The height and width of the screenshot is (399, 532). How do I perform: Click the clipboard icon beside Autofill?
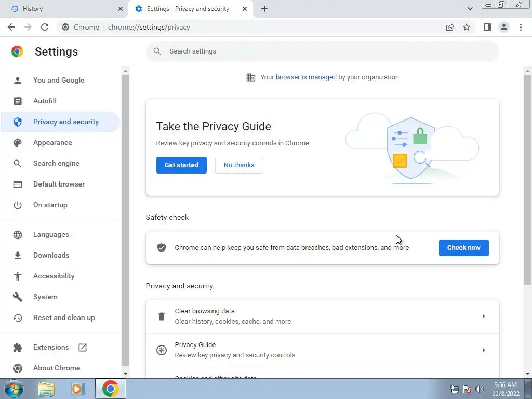point(18,101)
